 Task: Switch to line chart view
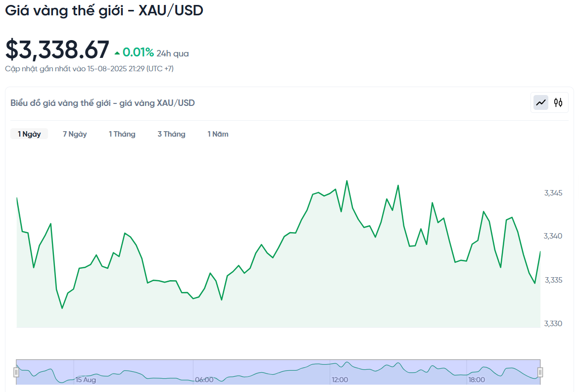coord(541,103)
